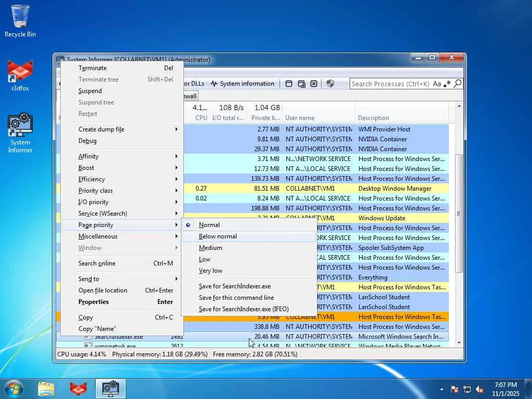Viewport: 532px width, 399px height.
Task: Open r3dfox desktop shortcut
Action: click(x=20, y=75)
